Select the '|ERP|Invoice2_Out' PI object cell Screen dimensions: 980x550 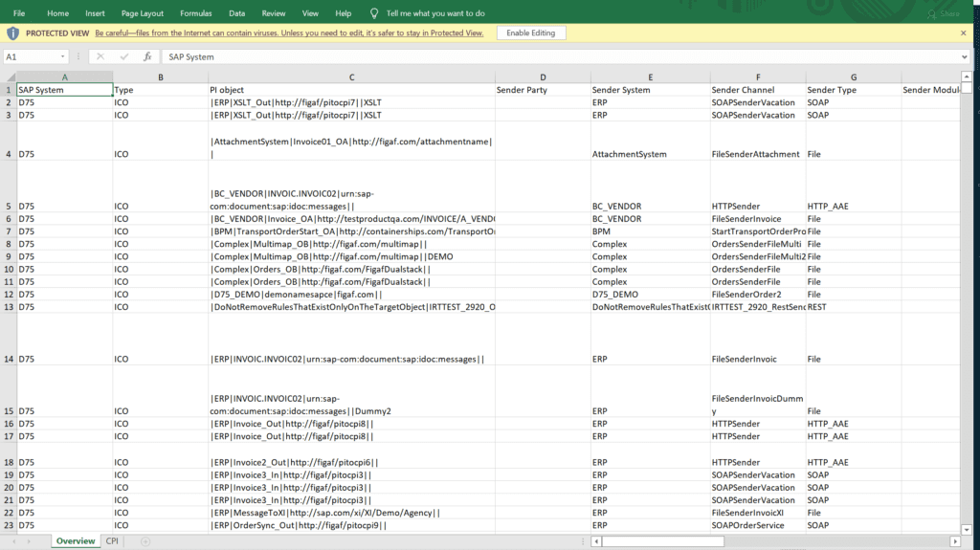click(x=352, y=455)
